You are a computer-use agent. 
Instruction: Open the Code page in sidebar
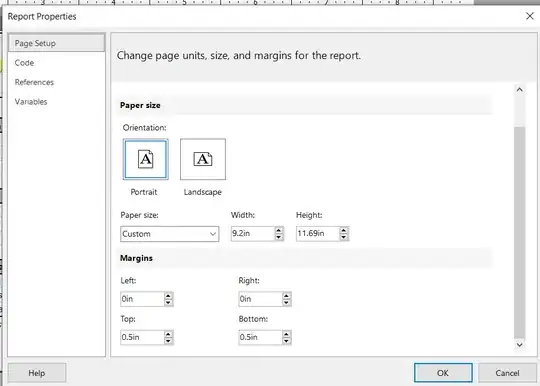click(x=24, y=63)
